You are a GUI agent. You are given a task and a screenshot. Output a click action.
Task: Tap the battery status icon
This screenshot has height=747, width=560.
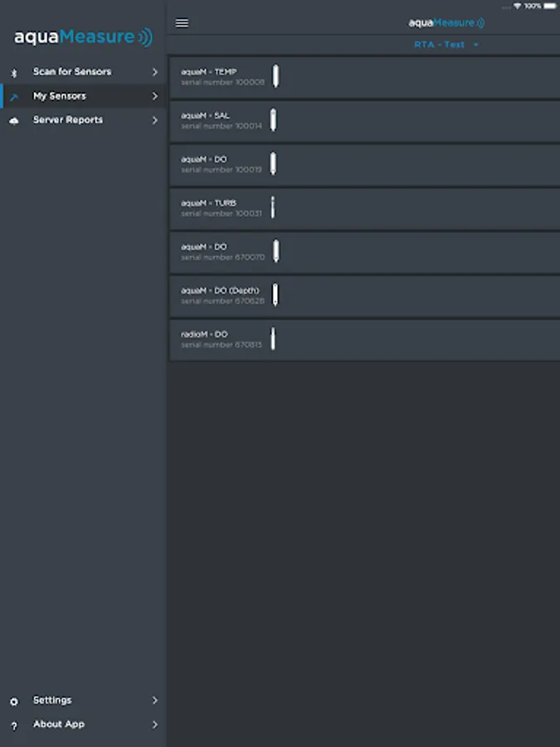[549, 6]
